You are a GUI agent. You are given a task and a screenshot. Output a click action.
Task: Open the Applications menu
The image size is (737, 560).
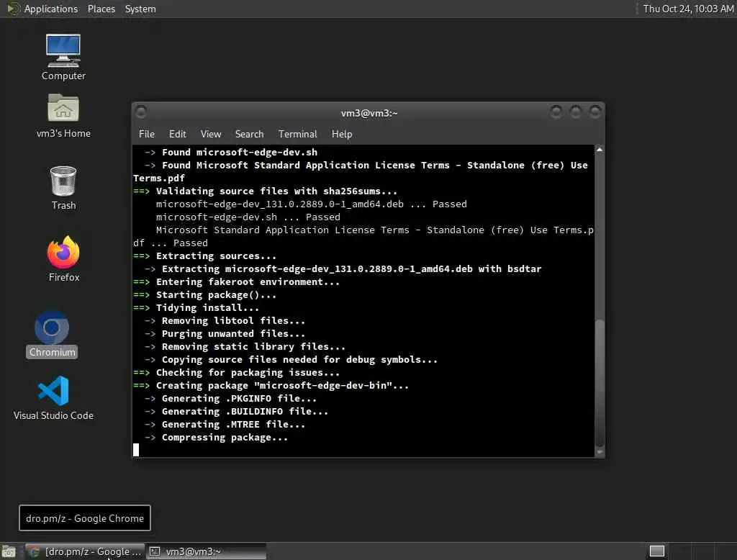51,9
